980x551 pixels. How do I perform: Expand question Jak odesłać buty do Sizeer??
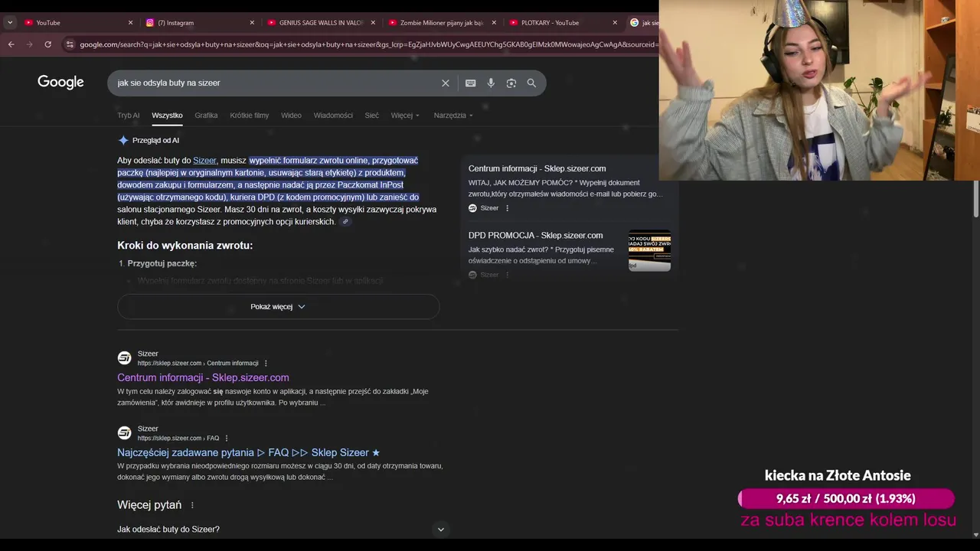[x=282, y=529]
